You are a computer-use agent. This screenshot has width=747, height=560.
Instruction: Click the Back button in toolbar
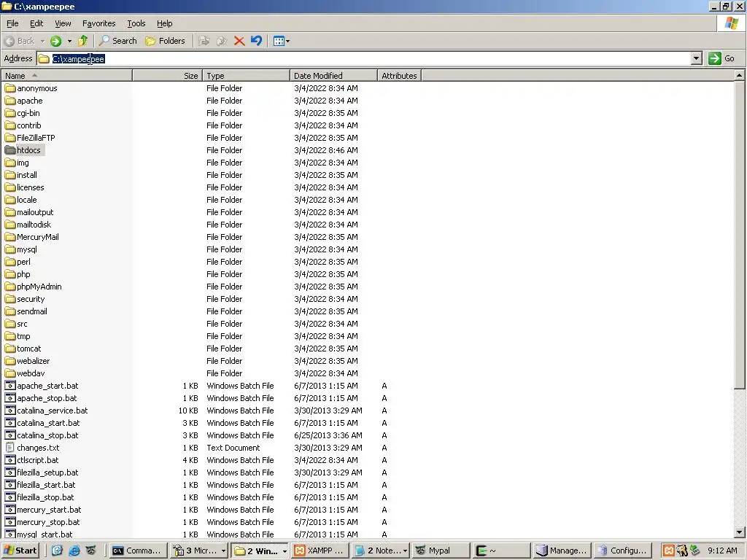(x=20, y=41)
